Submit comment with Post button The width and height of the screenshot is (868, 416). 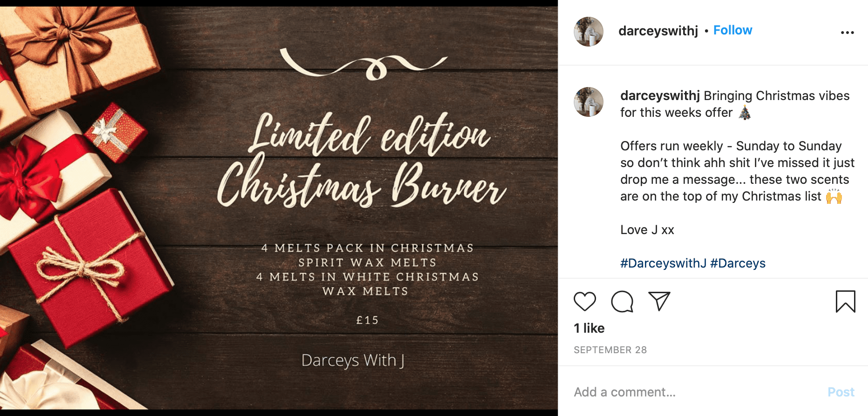841,392
